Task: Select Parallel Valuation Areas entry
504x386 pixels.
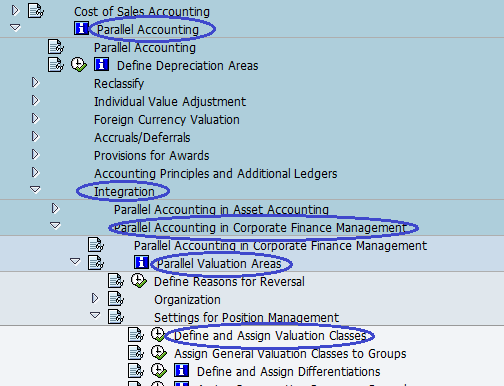Action: [x=219, y=264]
